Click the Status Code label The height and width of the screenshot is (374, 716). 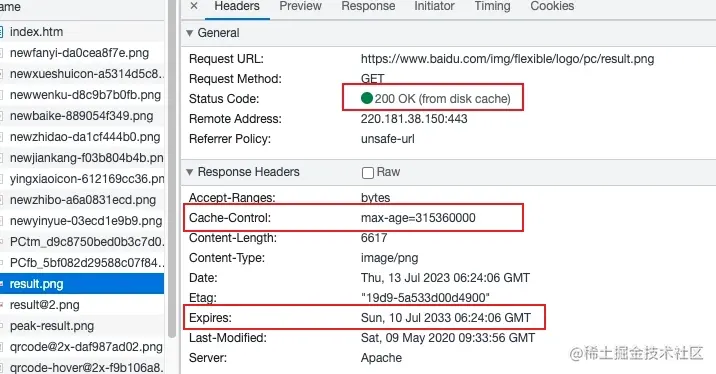click(224, 99)
